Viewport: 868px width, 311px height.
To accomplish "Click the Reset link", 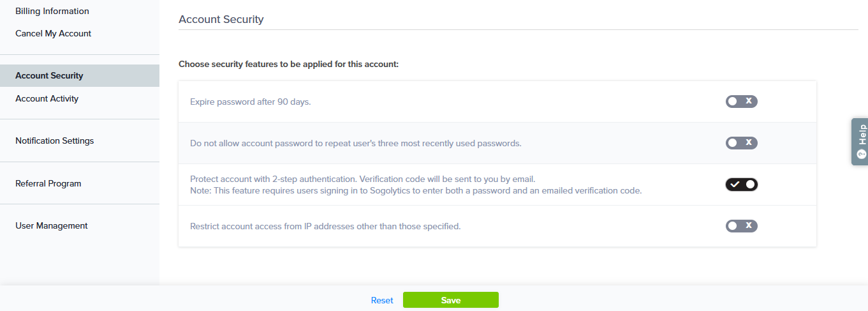I will click(382, 300).
